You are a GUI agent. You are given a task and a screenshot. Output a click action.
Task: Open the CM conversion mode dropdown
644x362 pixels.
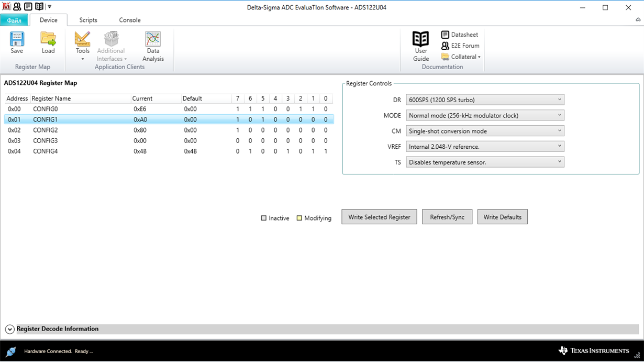[485, 131]
